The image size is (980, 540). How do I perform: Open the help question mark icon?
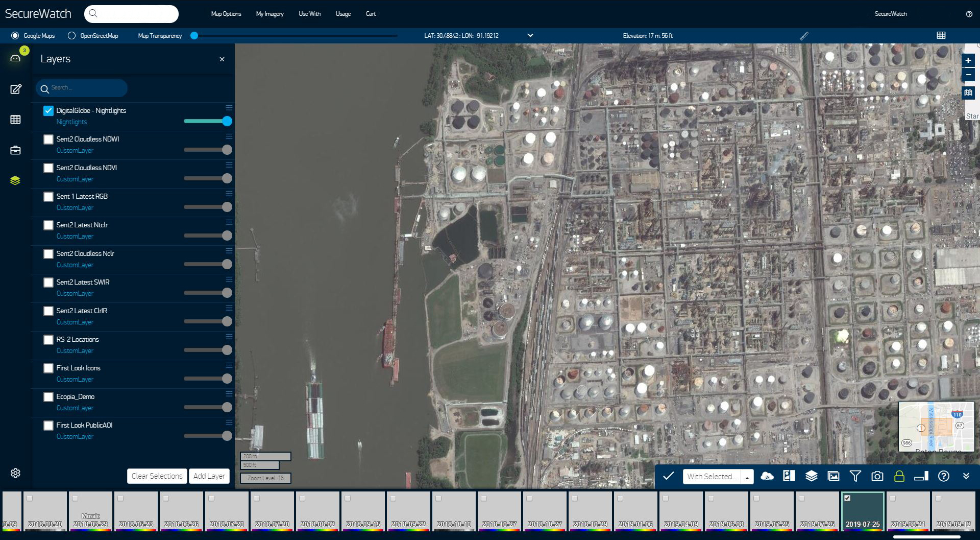tap(943, 476)
